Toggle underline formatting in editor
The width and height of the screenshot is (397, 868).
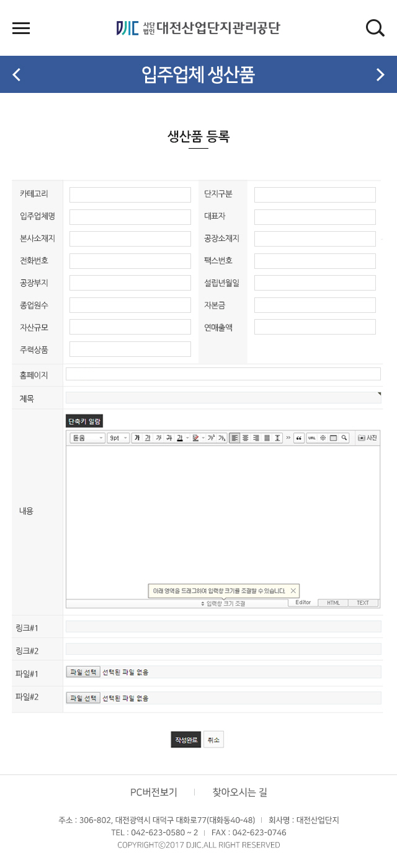[148, 437]
